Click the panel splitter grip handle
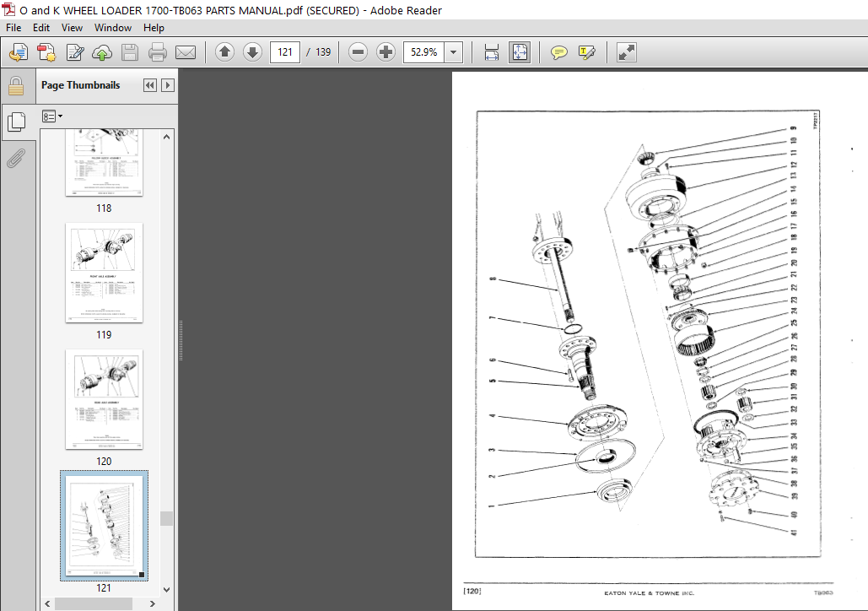Image resolution: width=868 pixels, height=611 pixels. click(x=181, y=341)
